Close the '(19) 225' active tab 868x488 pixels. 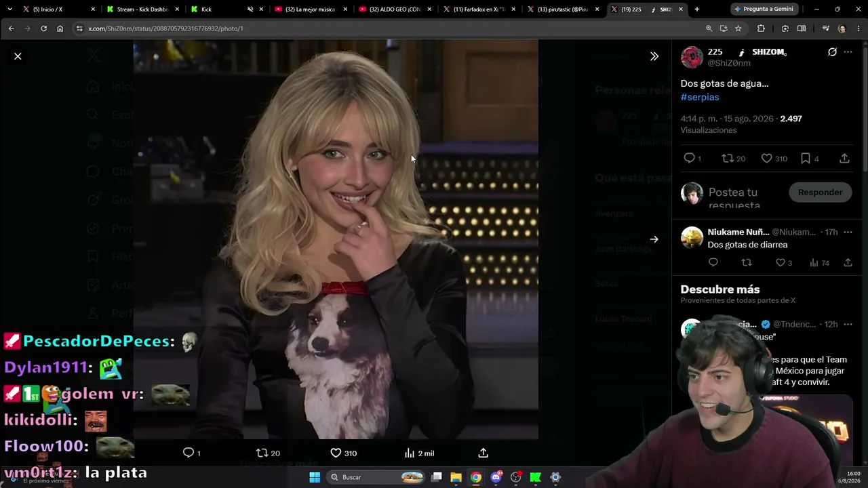click(681, 9)
